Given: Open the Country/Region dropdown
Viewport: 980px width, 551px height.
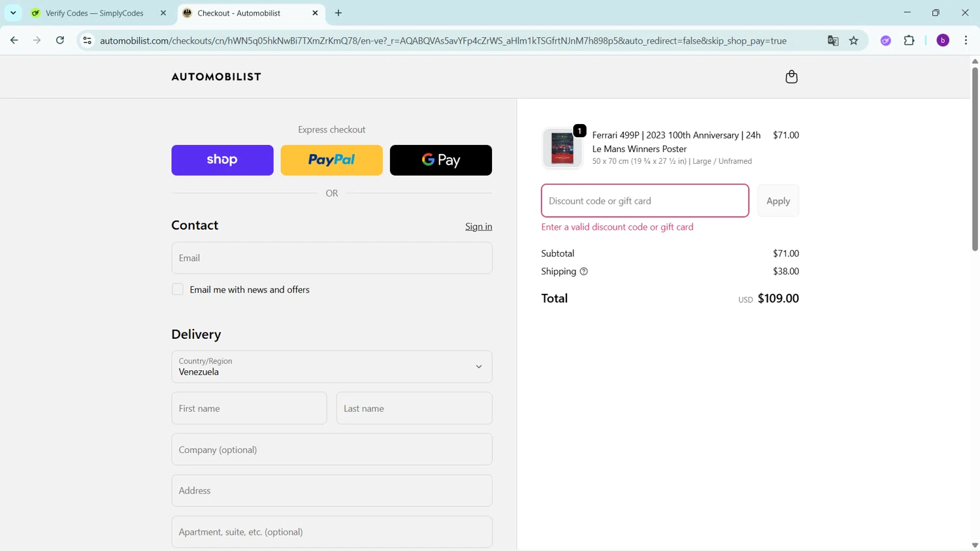Looking at the screenshot, I should pos(332,367).
